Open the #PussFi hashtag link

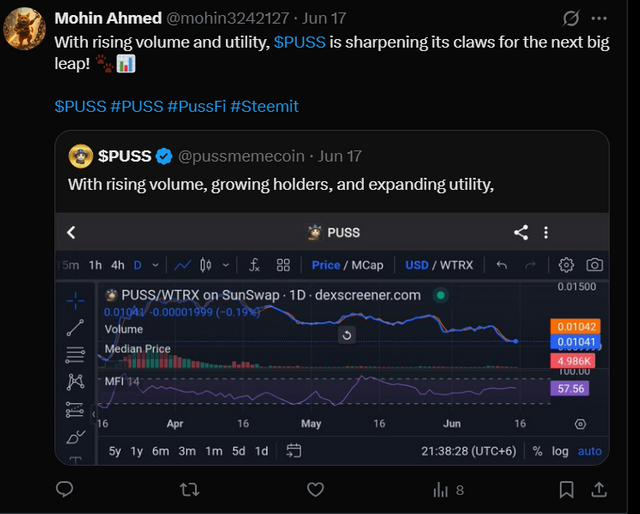pos(195,106)
